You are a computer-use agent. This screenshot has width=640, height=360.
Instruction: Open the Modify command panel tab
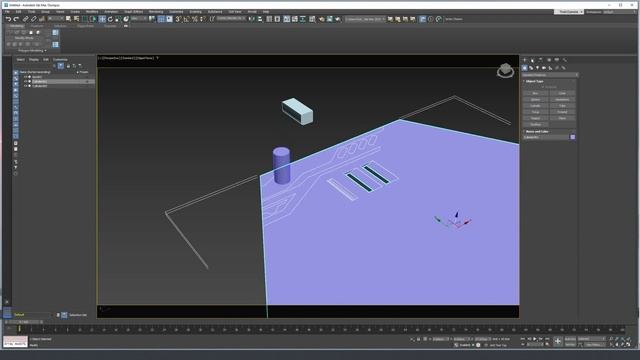pyautogui.click(x=533, y=60)
